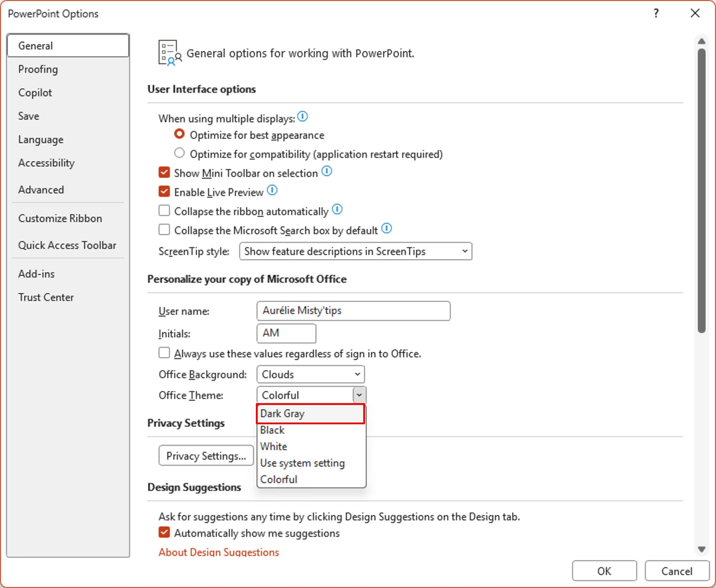The image size is (716, 588).
Task: Click info icon beside Microsoft Search box option
Action: coord(387,229)
